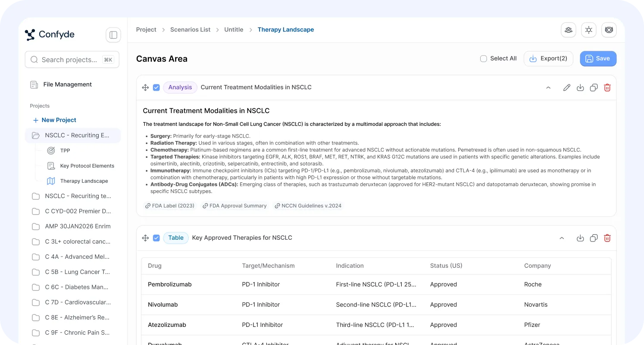The width and height of the screenshot is (644, 345).
Task: Click the Pembrolizumab drug cell
Action: click(170, 285)
